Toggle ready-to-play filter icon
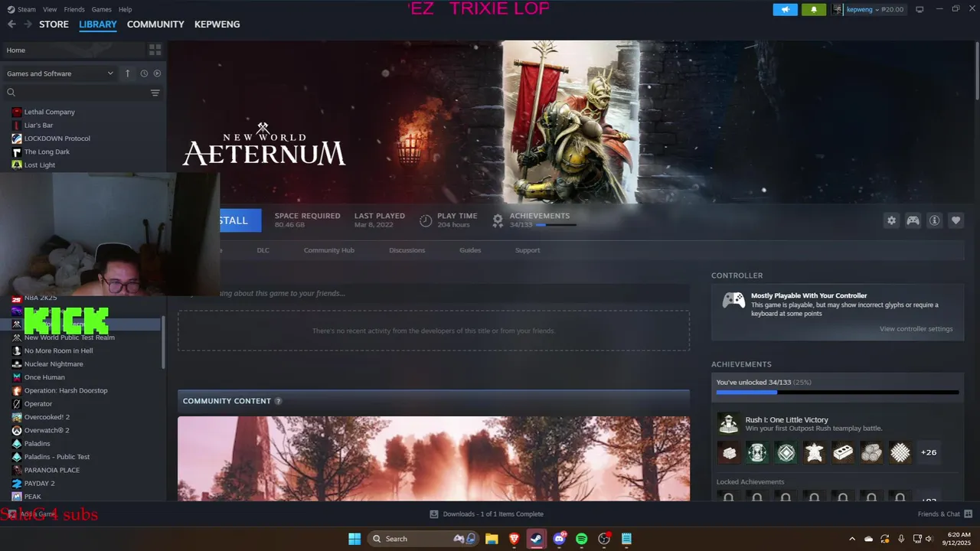The height and width of the screenshot is (551, 980). coord(157,73)
